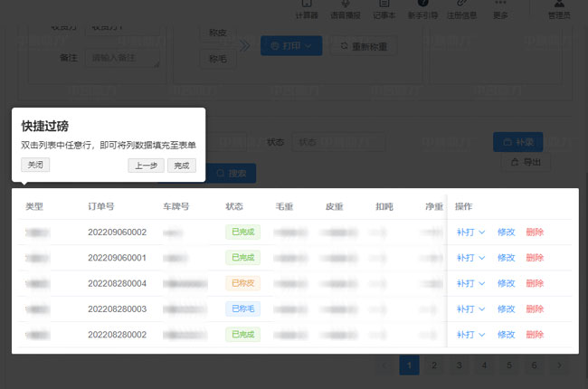Click the 导出 export button
This screenshot has width=588, height=389.
click(x=525, y=163)
